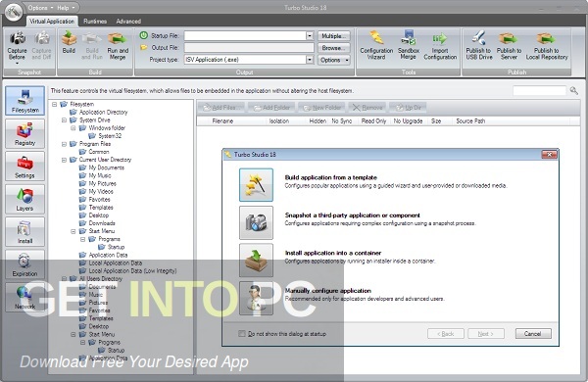This screenshot has width=588, height=382.
Task: Select the My Pictures folder
Action: [102, 183]
